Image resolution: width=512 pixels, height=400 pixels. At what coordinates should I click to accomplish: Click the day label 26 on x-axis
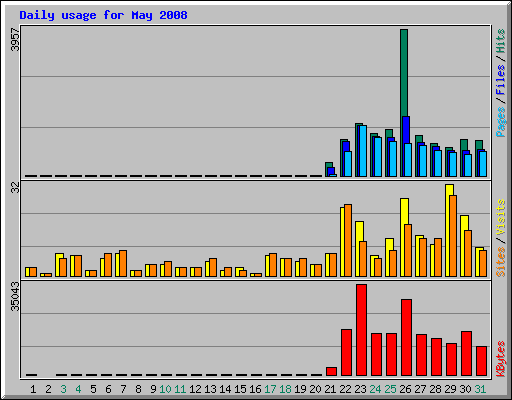405,389
